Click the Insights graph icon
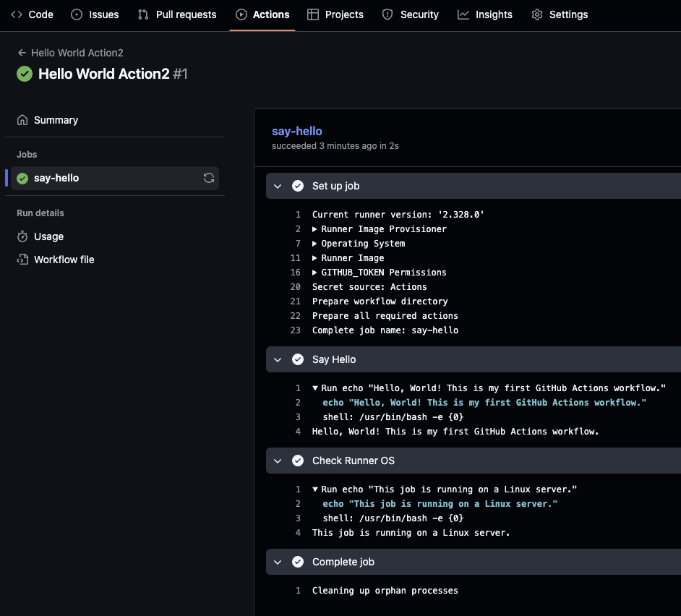 [463, 14]
